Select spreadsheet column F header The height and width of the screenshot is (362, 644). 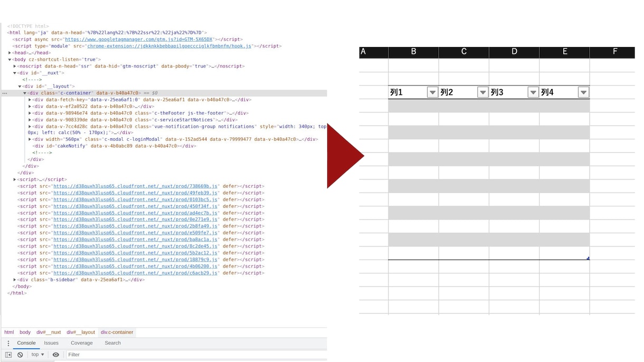(x=612, y=52)
